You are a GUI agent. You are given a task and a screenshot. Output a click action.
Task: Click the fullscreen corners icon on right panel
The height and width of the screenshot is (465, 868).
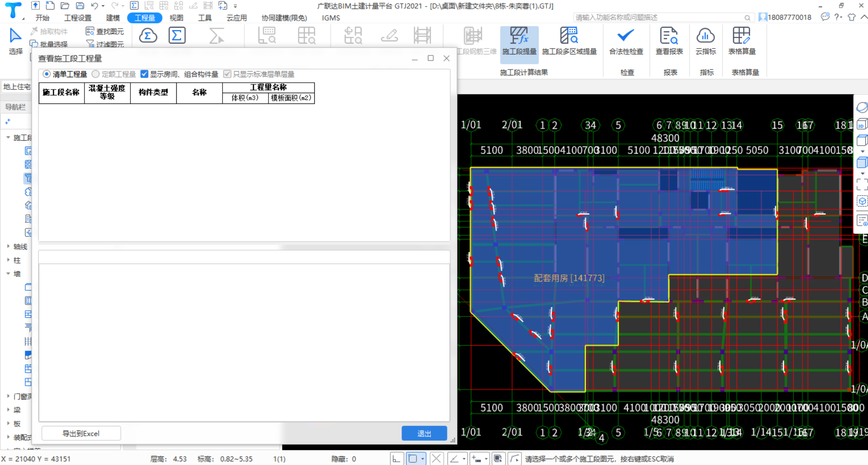pyautogui.click(x=862, y=184)
